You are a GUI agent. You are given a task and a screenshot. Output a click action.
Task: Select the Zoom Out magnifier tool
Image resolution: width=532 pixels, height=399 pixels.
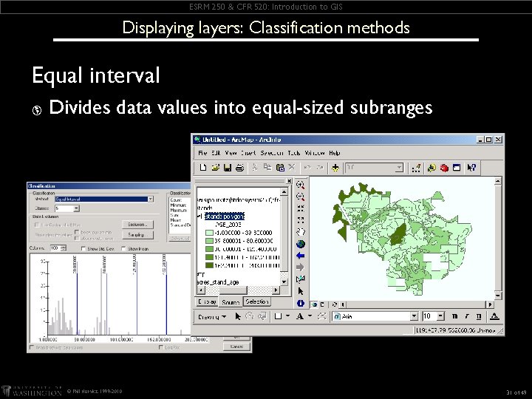300,197
